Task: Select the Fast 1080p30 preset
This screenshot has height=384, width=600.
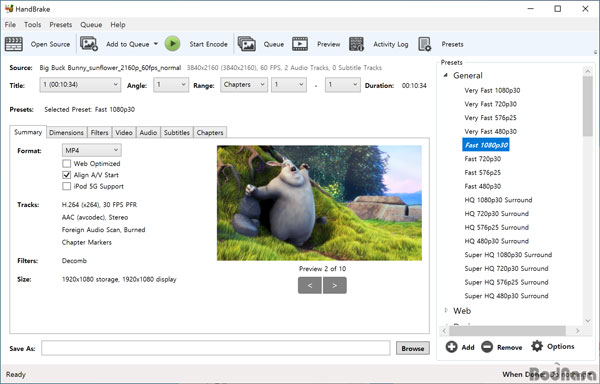Action: [x=486, y=145]
